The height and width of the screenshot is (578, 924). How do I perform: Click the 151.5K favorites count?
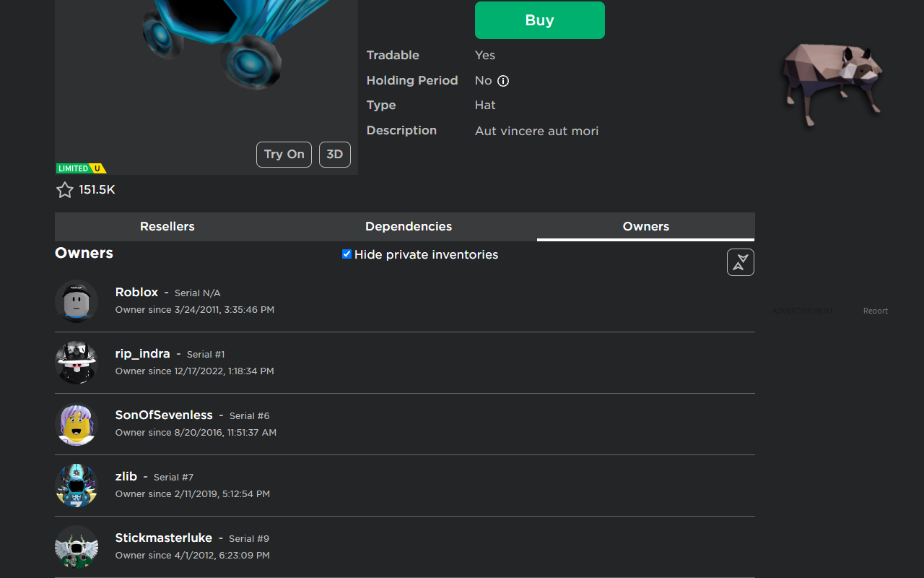pyautogui.click(x=97, y=190)
